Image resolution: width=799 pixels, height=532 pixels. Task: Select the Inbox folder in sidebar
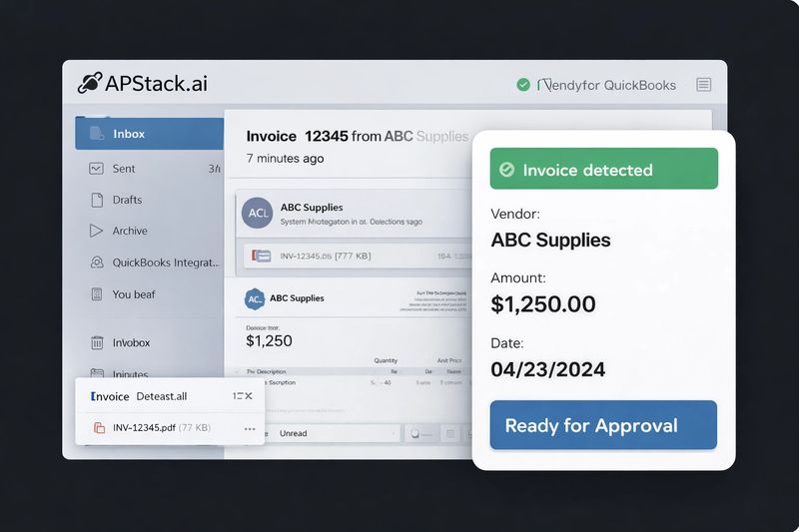[x=149, y=134]
